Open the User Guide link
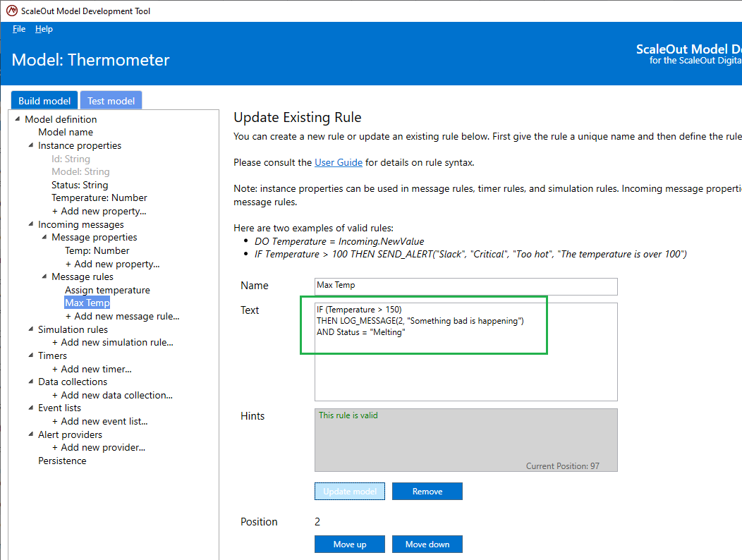 [x=339, y=162]
